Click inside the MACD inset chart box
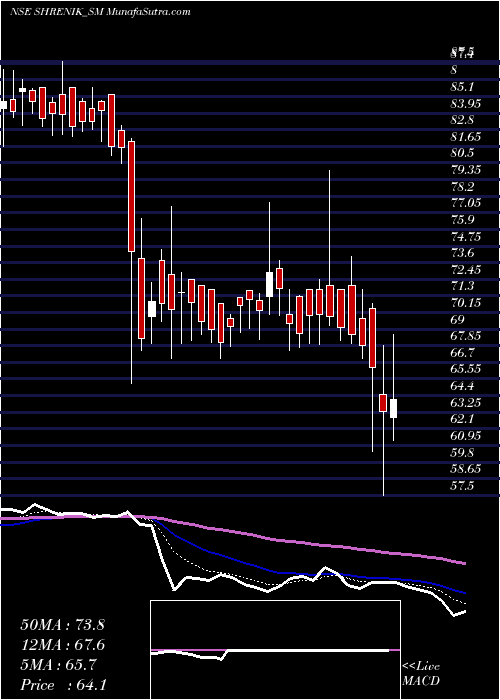This screenshot has width=500, height=700. coord(275,650)
